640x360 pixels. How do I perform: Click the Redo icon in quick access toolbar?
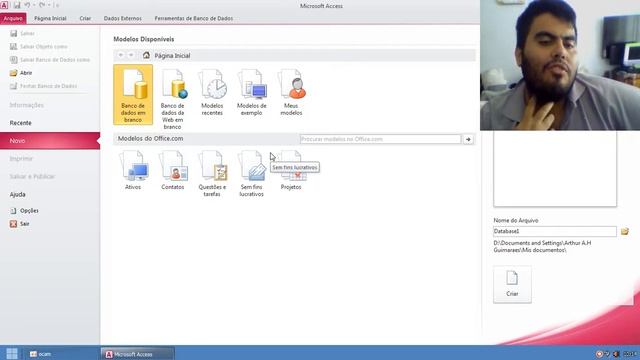pyautogui.click(x=42, y=5)
